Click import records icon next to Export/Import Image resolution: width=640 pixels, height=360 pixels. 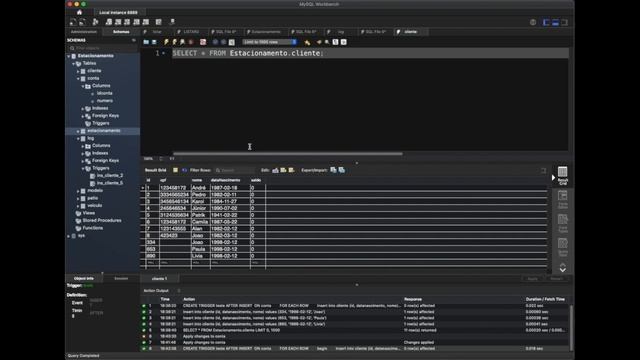point(342,170)
